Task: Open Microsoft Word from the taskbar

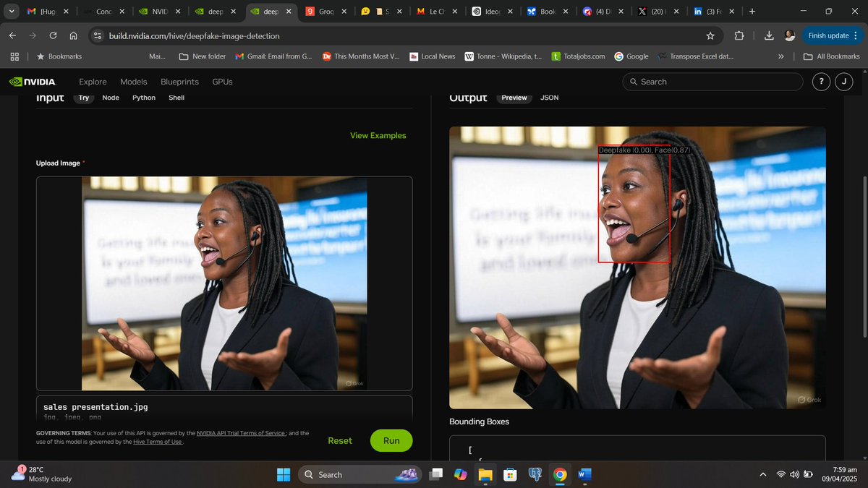Action: [x=585, y=474]
